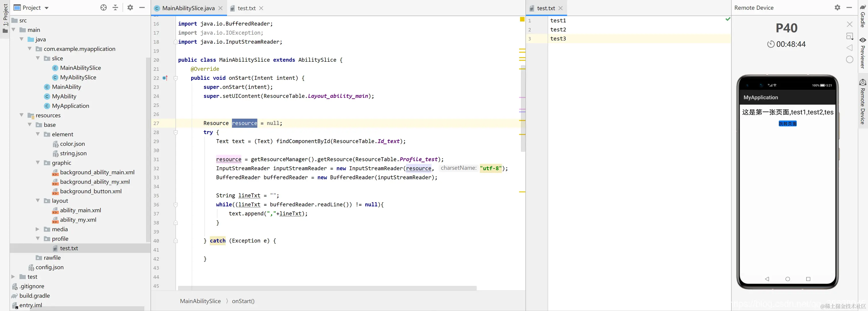Open the Project view dropdown
Image resolution: width=868 pixels, height=311 pixels.
47,8
